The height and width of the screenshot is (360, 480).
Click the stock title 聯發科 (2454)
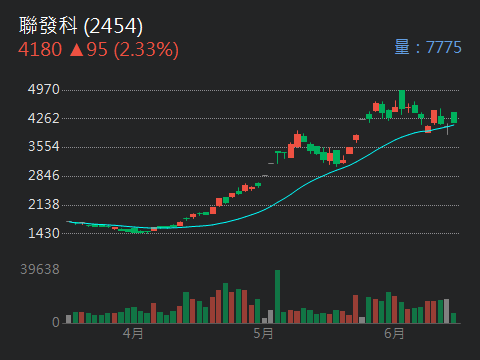81,26
